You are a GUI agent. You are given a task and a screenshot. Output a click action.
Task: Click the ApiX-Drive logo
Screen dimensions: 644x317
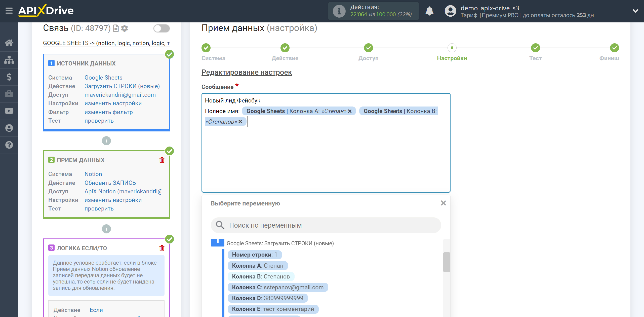46,11
